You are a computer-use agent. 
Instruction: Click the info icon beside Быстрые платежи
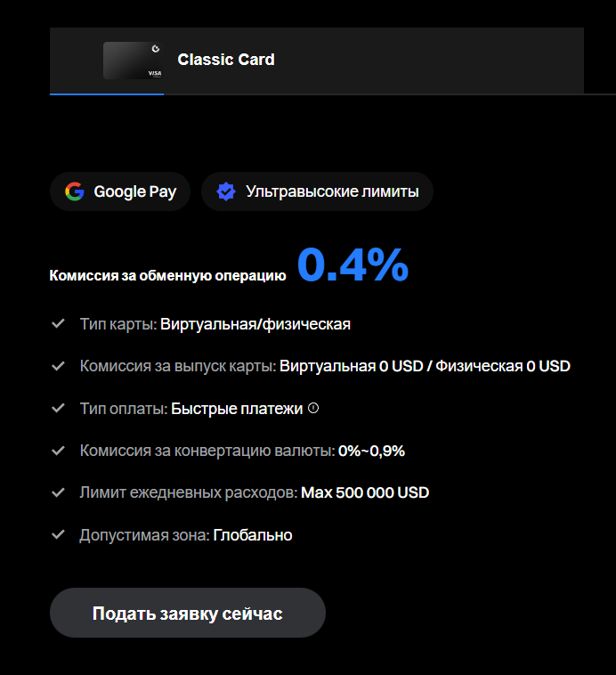click(x=312, y=409)
